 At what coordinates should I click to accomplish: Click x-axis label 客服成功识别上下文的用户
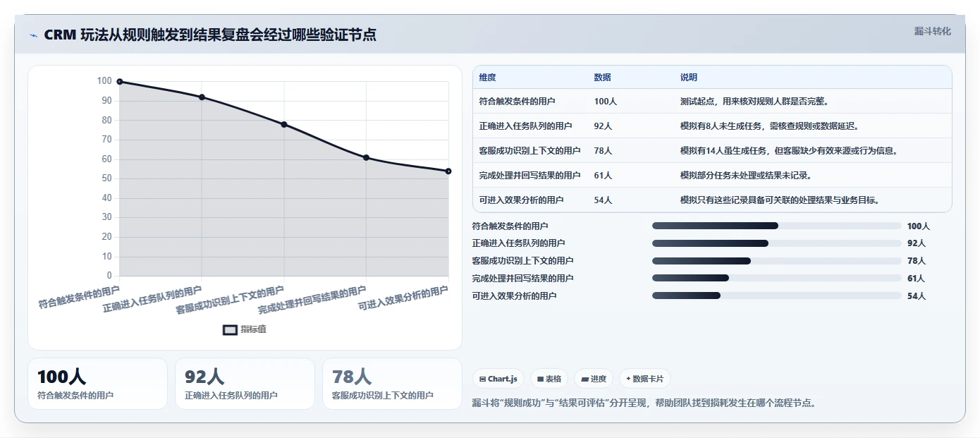click(230, 300)
